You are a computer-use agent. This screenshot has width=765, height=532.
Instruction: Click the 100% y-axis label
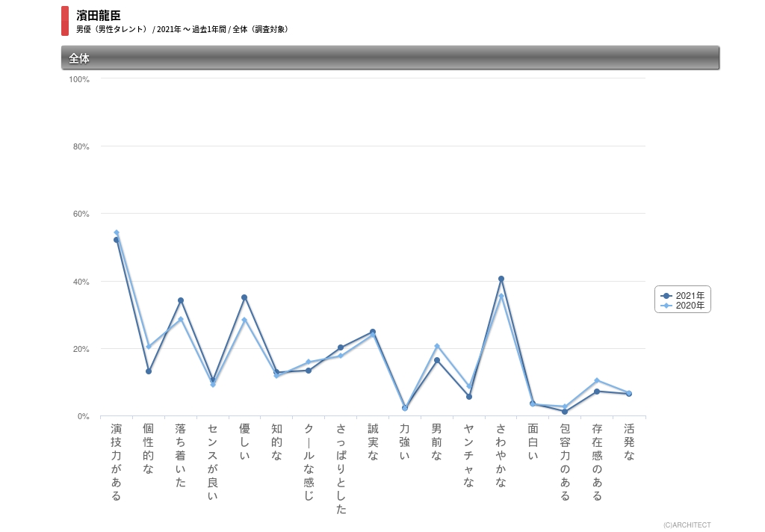[x=79, y=79]
